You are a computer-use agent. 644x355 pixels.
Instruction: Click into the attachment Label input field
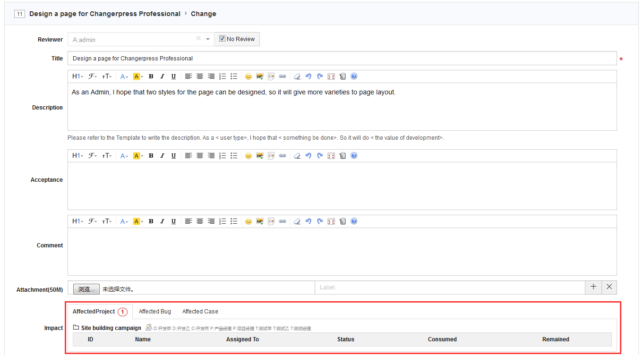point(449,287)
